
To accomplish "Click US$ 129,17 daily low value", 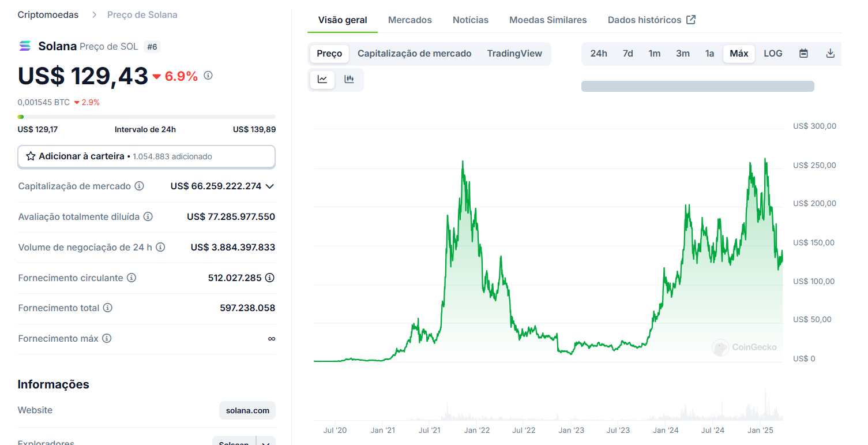I will click(x=37, y=129).
